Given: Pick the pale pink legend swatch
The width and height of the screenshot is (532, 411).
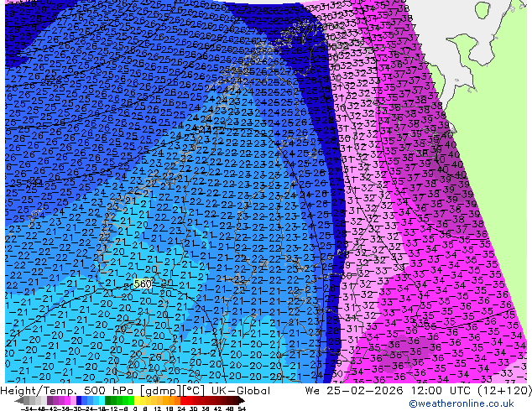Looking at the screenshot, I should (73, 400).
